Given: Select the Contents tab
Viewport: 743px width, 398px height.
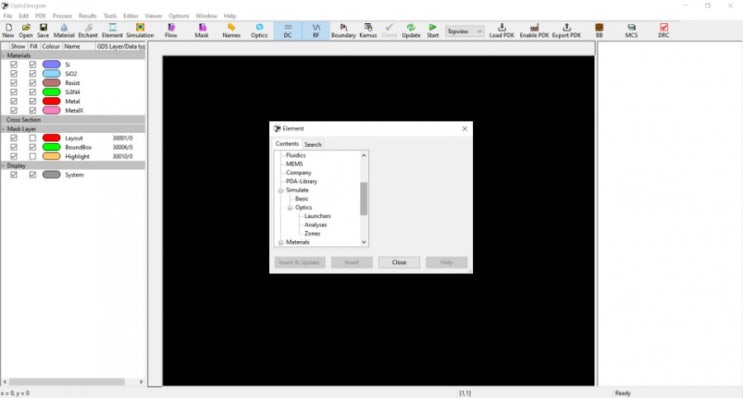Looking at the screenshot, I should point(287,144).
